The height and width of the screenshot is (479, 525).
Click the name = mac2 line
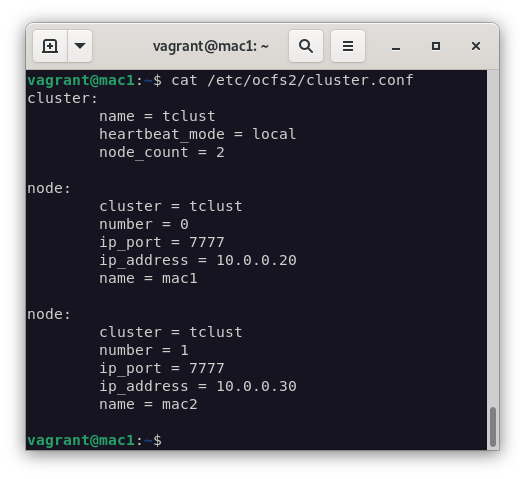148,405
